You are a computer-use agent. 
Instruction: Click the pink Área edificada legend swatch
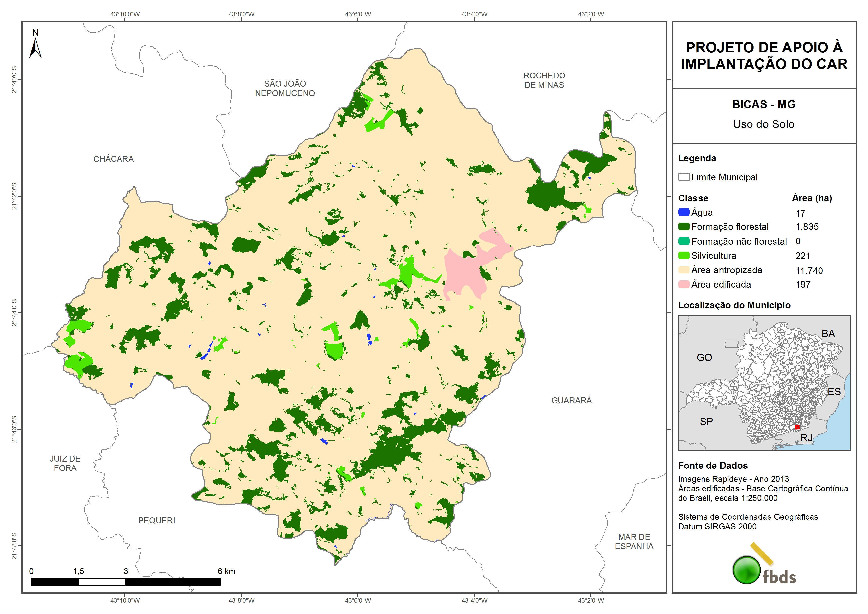tap(683, 284)
